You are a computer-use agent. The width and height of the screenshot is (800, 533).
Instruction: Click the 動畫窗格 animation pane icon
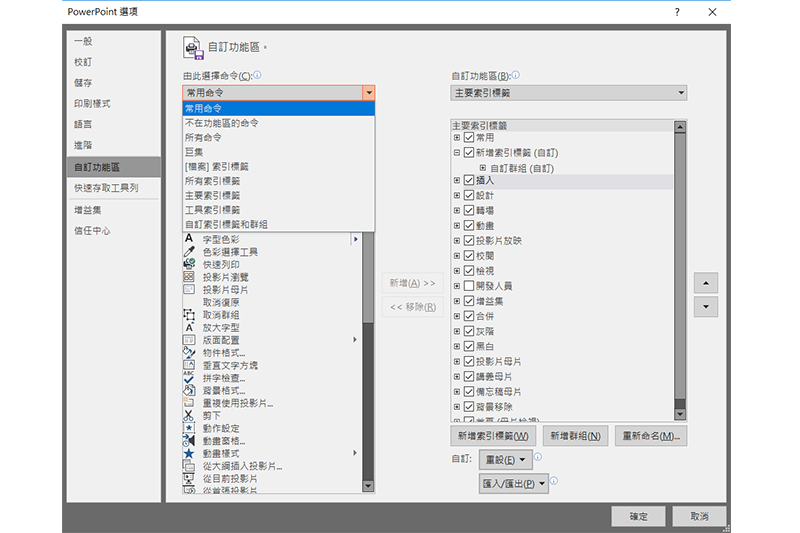[x=189, y=441]
